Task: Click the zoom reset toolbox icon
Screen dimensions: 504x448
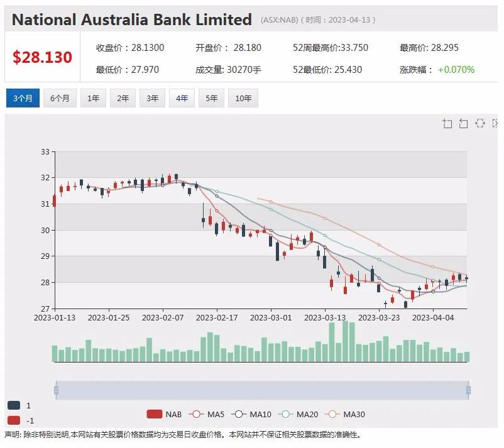Action: click(x=463, y=123)
